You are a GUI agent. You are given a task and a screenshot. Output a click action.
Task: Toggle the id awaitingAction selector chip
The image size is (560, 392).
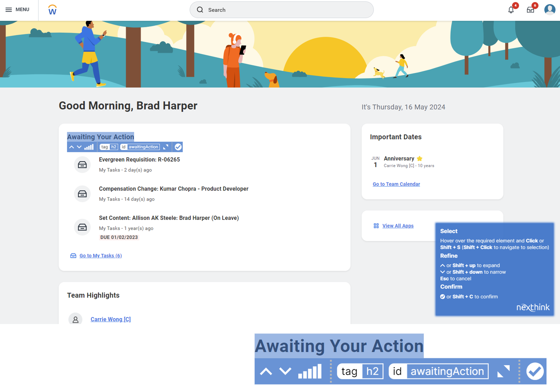point(140,147)
